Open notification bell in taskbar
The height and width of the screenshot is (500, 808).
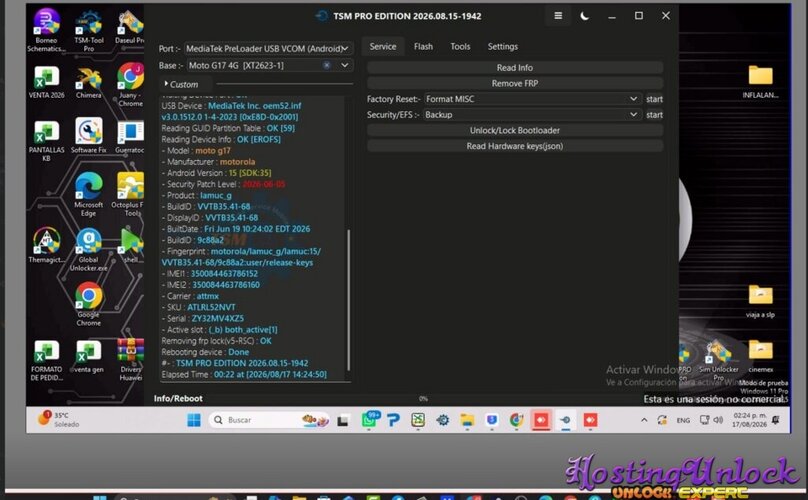(776, 420)
